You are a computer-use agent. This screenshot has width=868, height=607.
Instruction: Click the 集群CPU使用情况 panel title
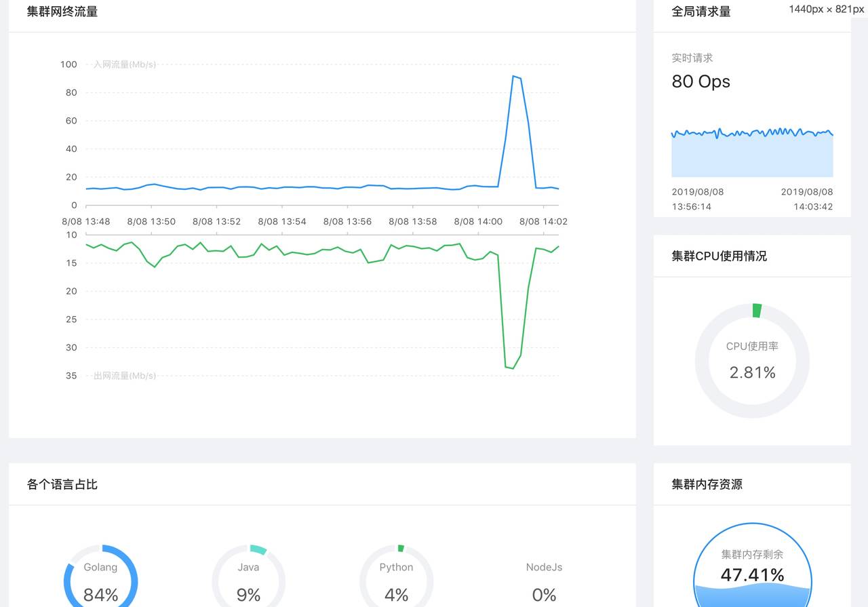tap(719, 256)
